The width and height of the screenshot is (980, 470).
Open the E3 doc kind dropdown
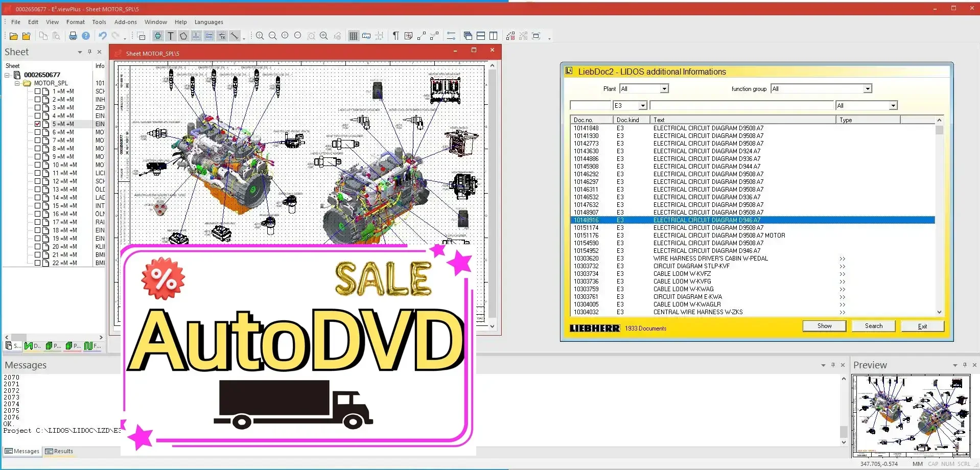[x=643, y=106]
